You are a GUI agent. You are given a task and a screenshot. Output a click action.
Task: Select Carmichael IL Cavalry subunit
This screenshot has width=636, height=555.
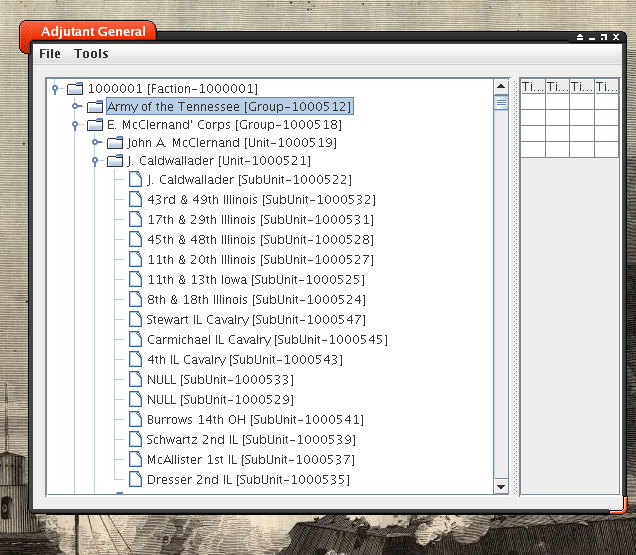[267, 340]
